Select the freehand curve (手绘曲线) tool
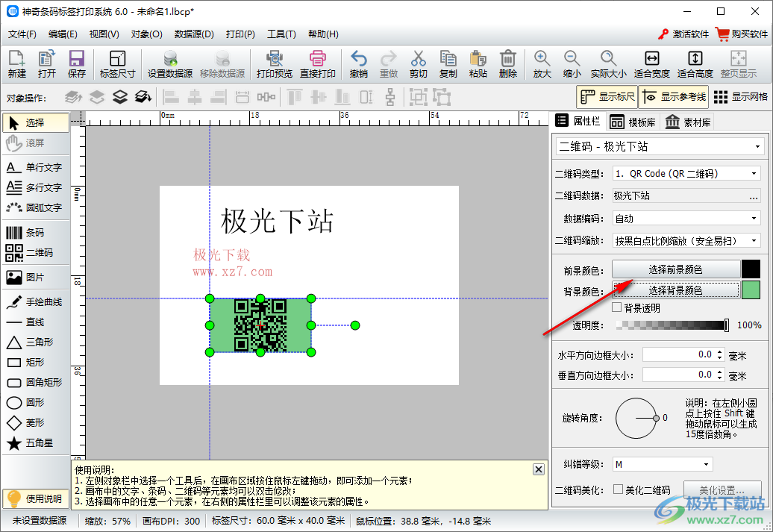 [36, 301]
